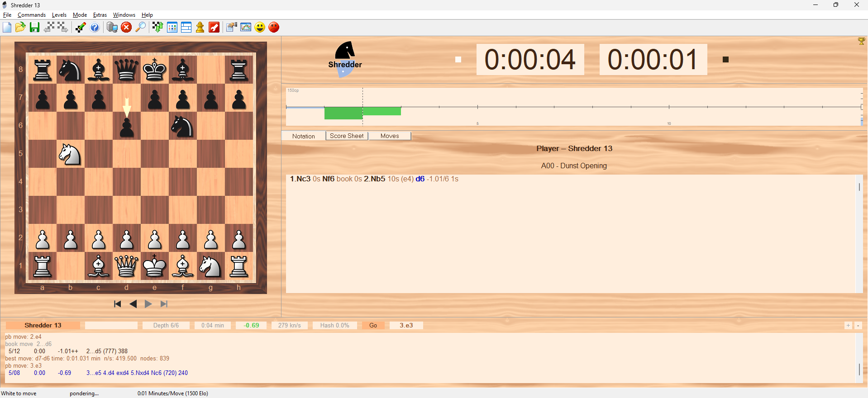Click the plus button to add engine line

pyautogui.click(x=848, y=326)
